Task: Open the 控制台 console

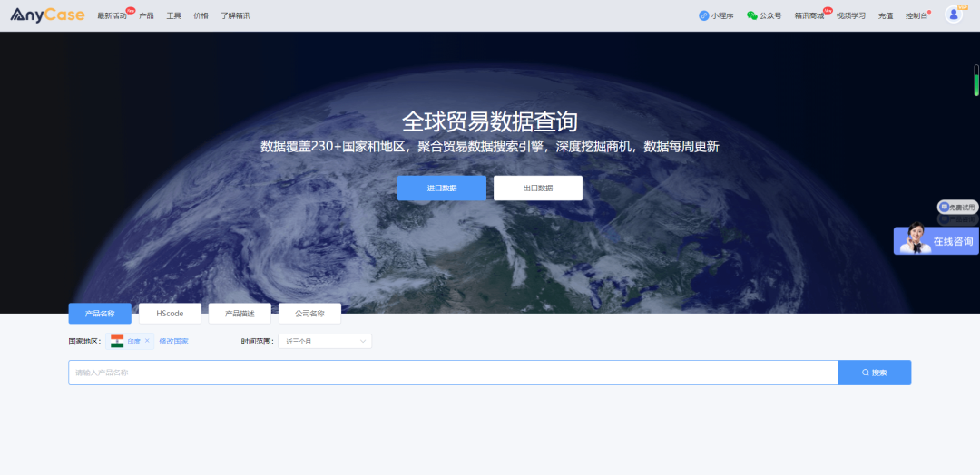Action: [x=916, y=15]
